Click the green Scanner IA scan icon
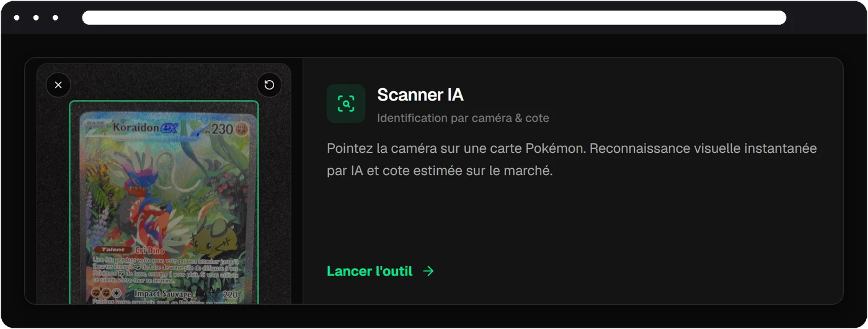 tap(346, 104)
